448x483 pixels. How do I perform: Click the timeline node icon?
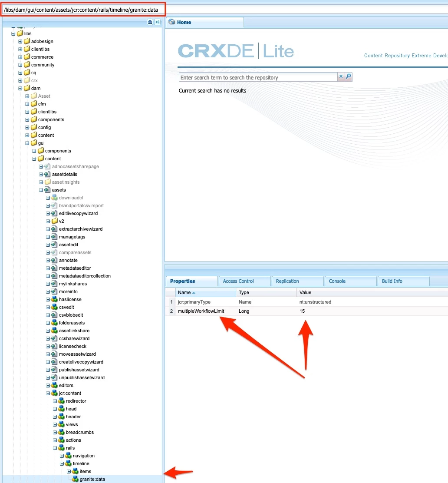68,463
